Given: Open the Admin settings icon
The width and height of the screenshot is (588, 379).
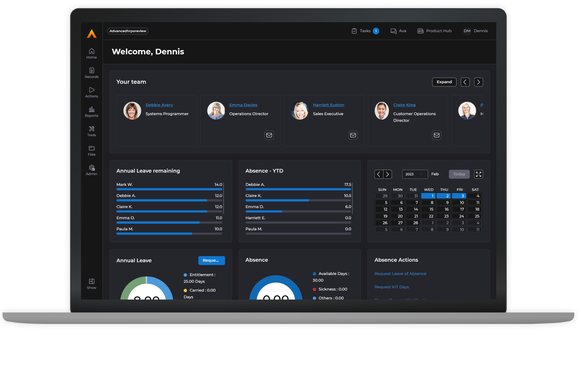Looking at the screenshot, I should 91,168.
